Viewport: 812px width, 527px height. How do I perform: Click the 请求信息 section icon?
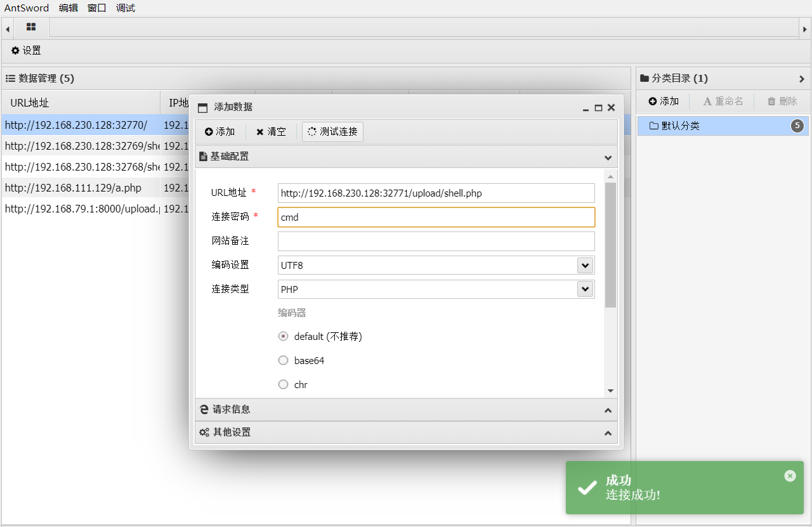pyautogui.click(x=204, y=410)
